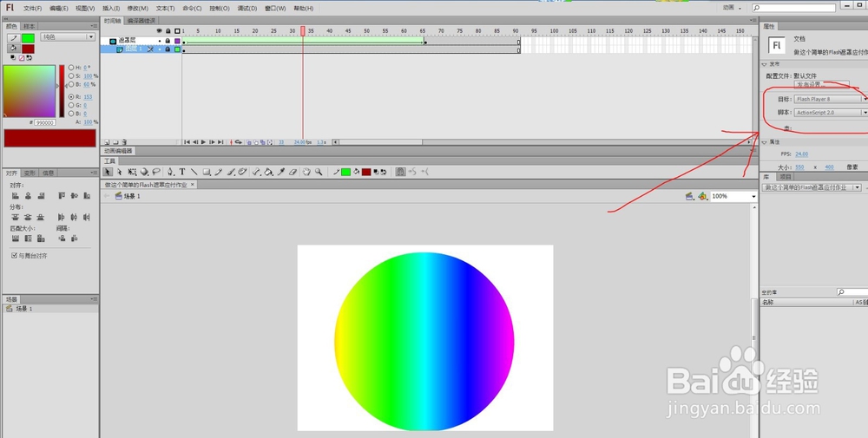Toggle visibility dot of 遮罩层 layer
The height and width of the screenshot is (438, 868).
click(160, 41)
